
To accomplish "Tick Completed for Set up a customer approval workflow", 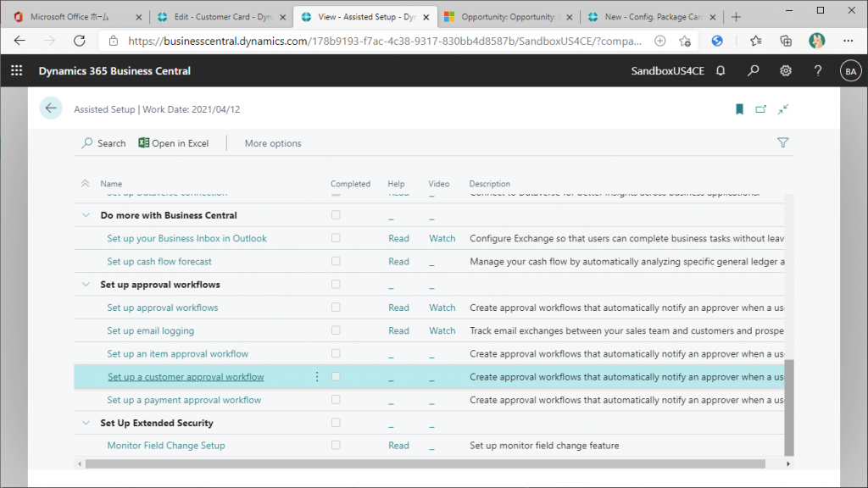I will [x=336, y=376].
